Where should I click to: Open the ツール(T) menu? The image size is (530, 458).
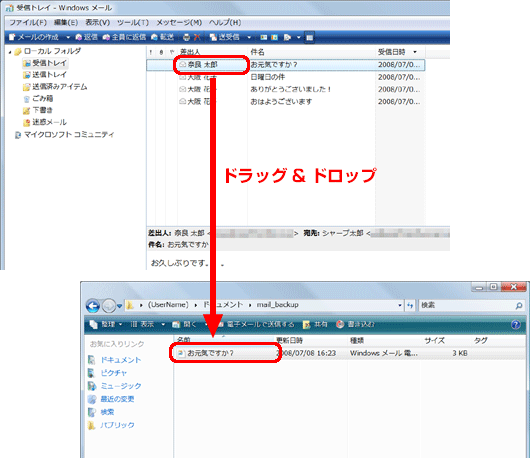coord(132,23)
